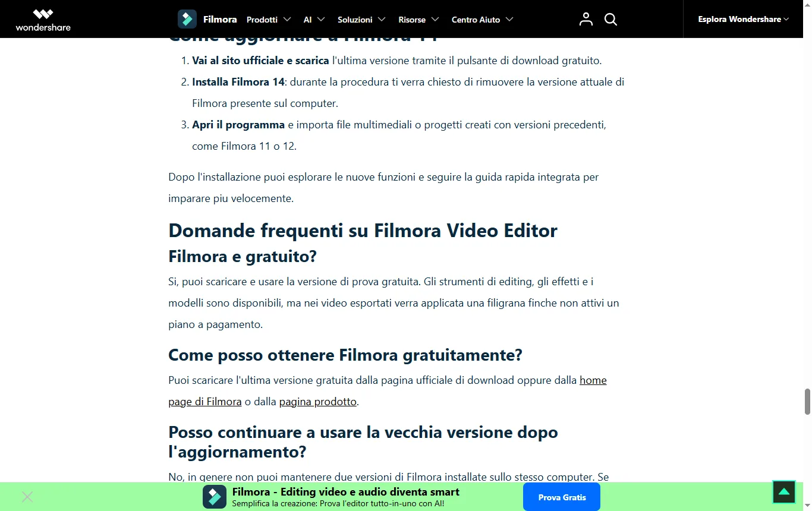Expand the Centro Aiuto dropdown
This screenshot has height=511, width=812.
click(x=483, y=20)
